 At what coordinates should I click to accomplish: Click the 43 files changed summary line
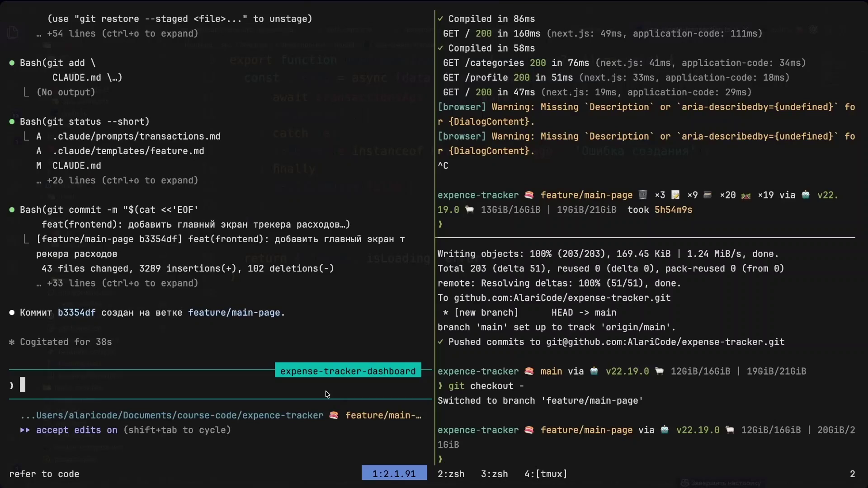(188, 268)
